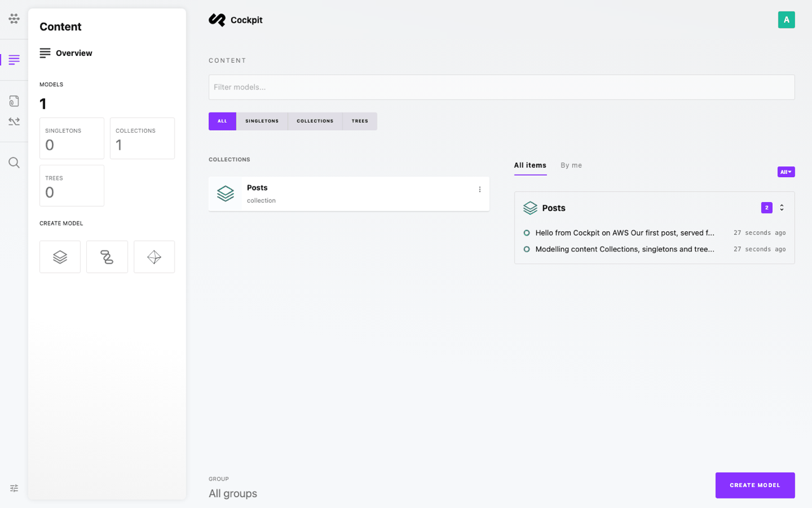Click the status circle of 'Modelling content' item
This screenshot has height=508, width=812.
pos(527,250)
